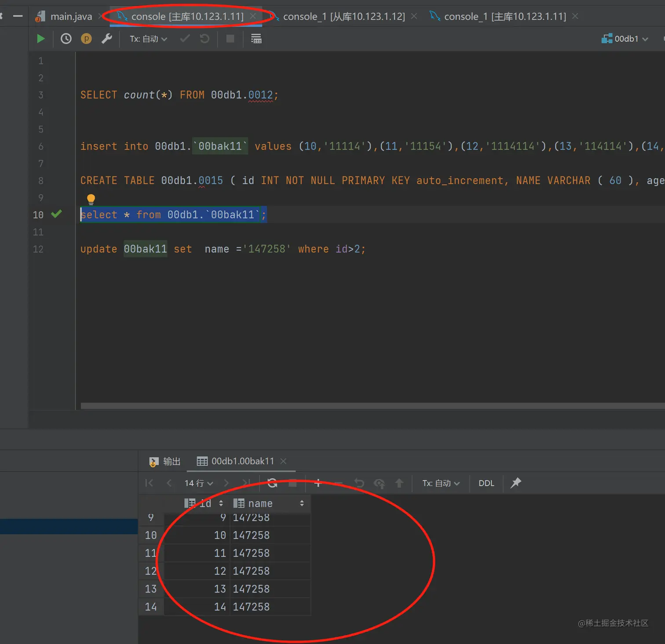Open the Tx 自动 dropdown in results toolbar
The image size is (665, 644).
pyautogui.click(x=441, y=483)
